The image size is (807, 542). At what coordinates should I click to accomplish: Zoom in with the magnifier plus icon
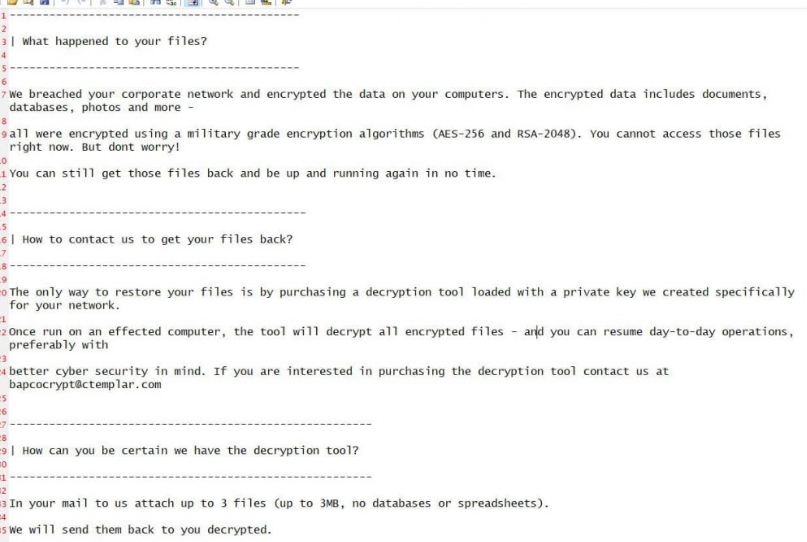(214, 3)
